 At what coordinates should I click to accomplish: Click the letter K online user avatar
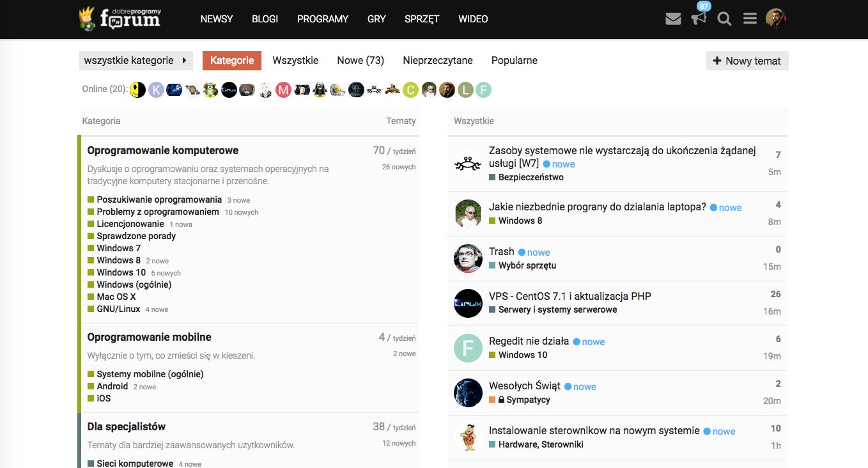tap(156, 90)
